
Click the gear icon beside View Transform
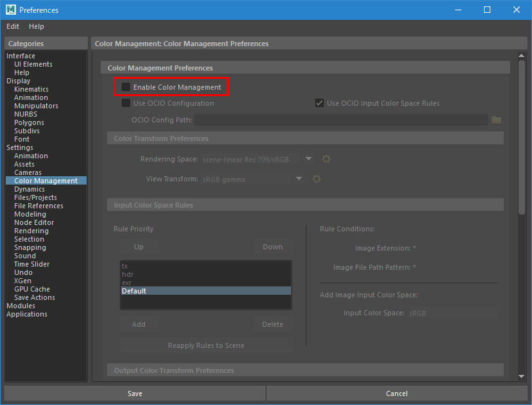pos(316,179)
